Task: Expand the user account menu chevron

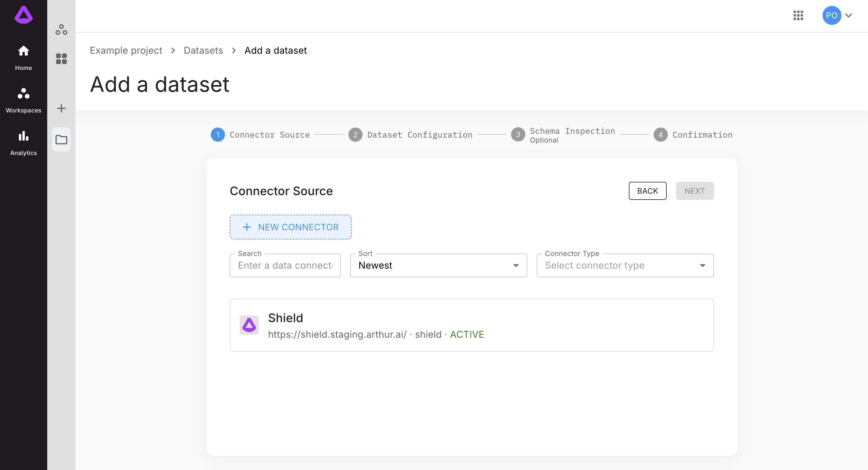Action: click(848, 15)
